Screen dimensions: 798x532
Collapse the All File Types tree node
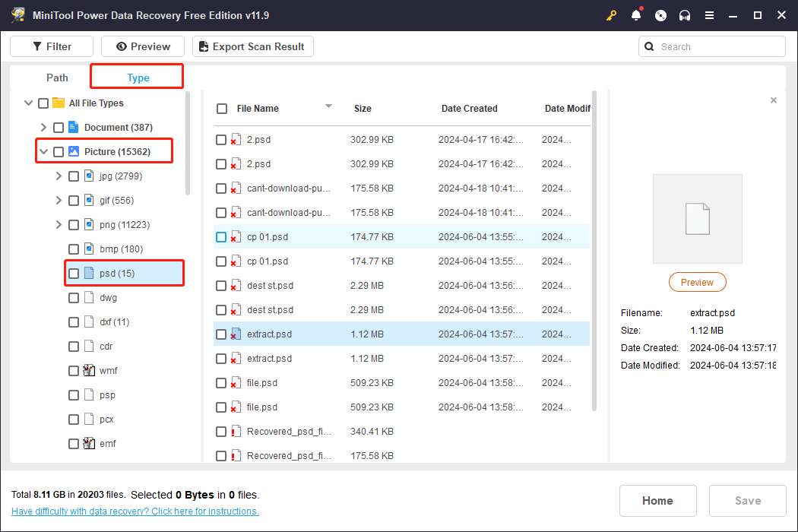[29, 103]
